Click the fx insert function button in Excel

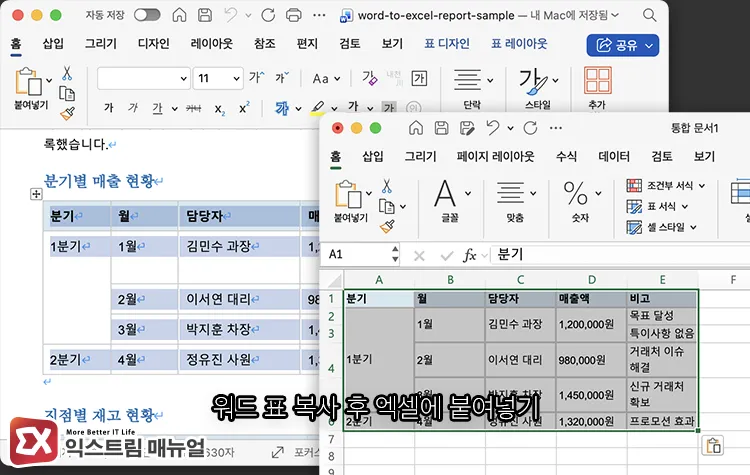(469, 255)
